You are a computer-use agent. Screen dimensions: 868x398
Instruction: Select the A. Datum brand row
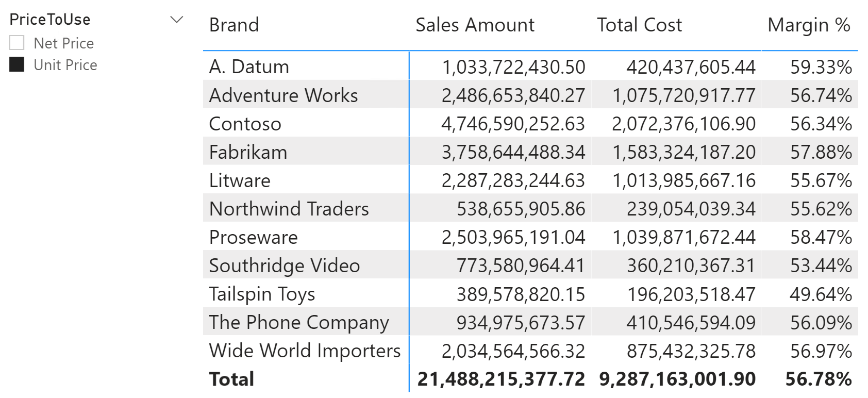[249, 67]
